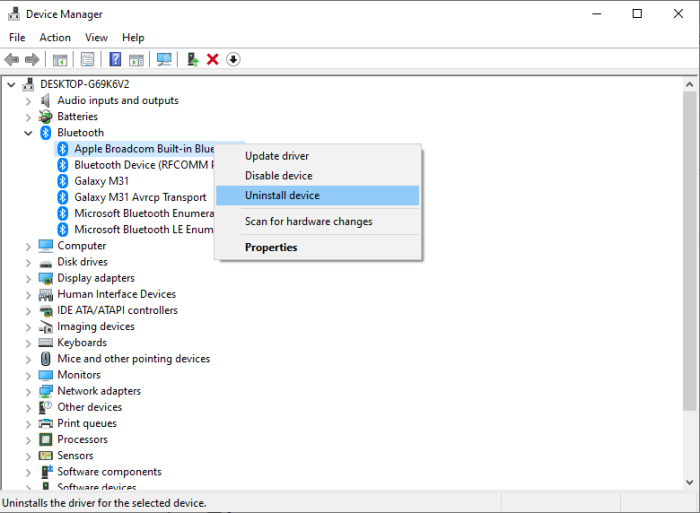This screenshot has height=513, width=700.
Task: Select the Sensors text label
Action: [75, 455]
